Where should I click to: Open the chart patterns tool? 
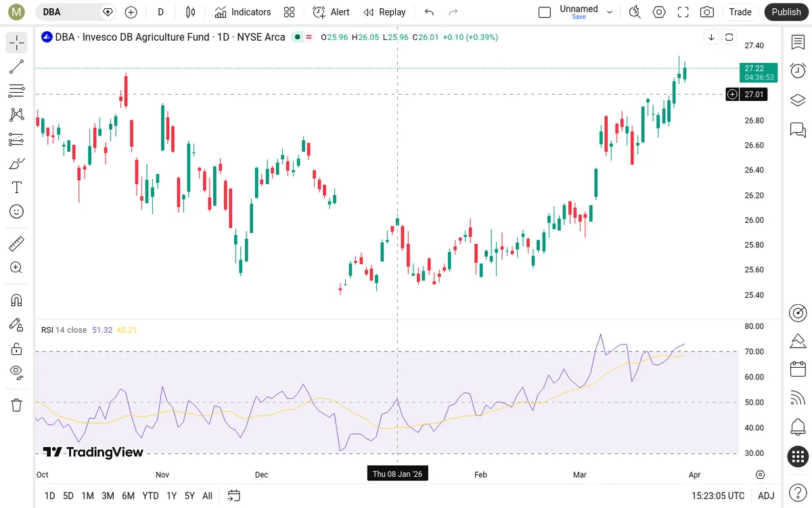tap(17, 115)
